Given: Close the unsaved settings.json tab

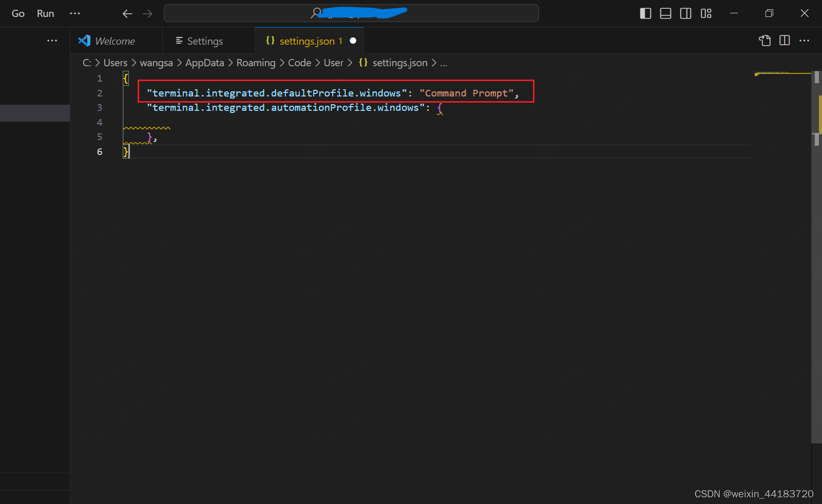Looking at the screenshot, I should click(353, 41).
